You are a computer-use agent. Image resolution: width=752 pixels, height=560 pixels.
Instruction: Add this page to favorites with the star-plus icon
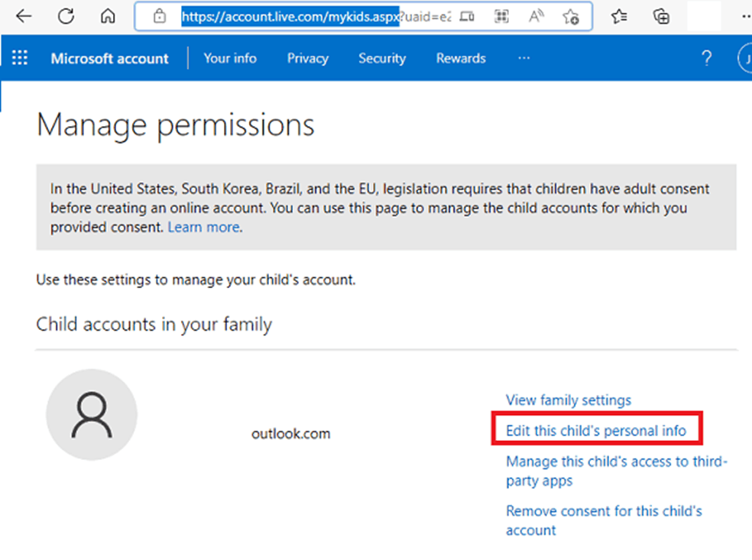pyautogui.click(x=571, y=18)
